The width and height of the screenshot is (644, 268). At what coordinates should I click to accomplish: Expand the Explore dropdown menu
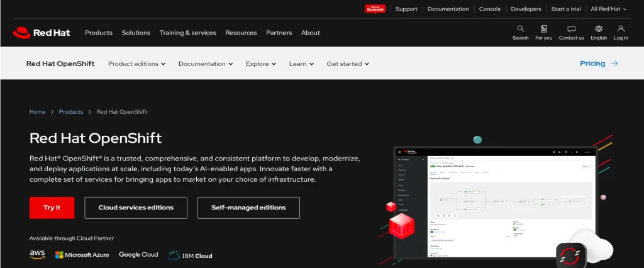[261, 64]
